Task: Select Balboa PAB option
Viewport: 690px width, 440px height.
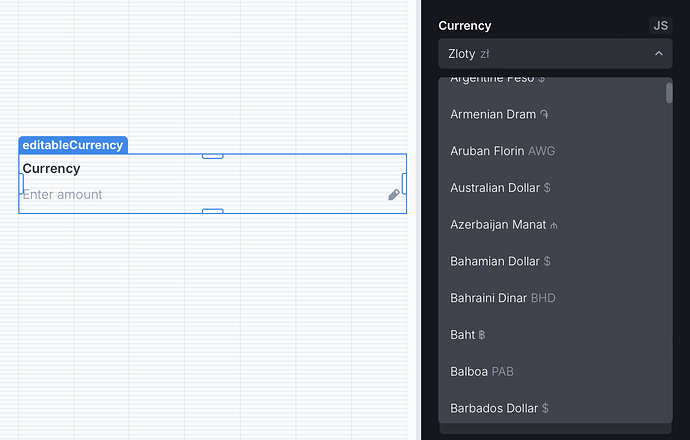Action: [555, 371]
